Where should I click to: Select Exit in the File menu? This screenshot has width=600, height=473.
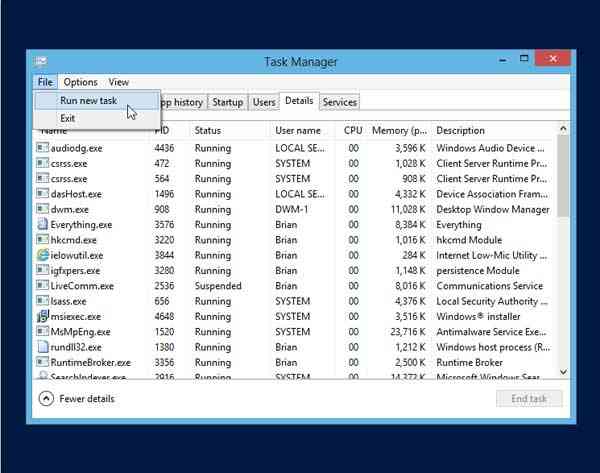[67, 118]
